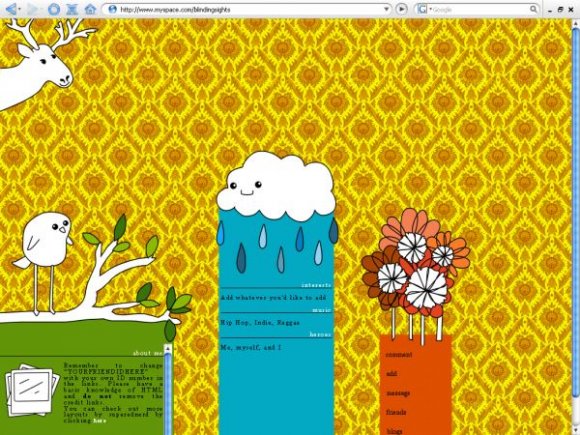Go forward with the browser Forward arrow
The height and width of the screenshot is (435, 580).
click(x=33, y=9)
